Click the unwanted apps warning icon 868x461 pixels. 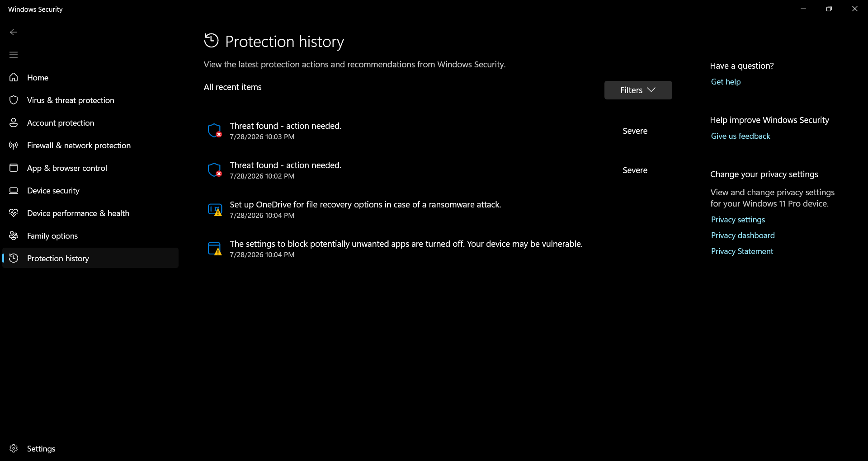(215, 249)
